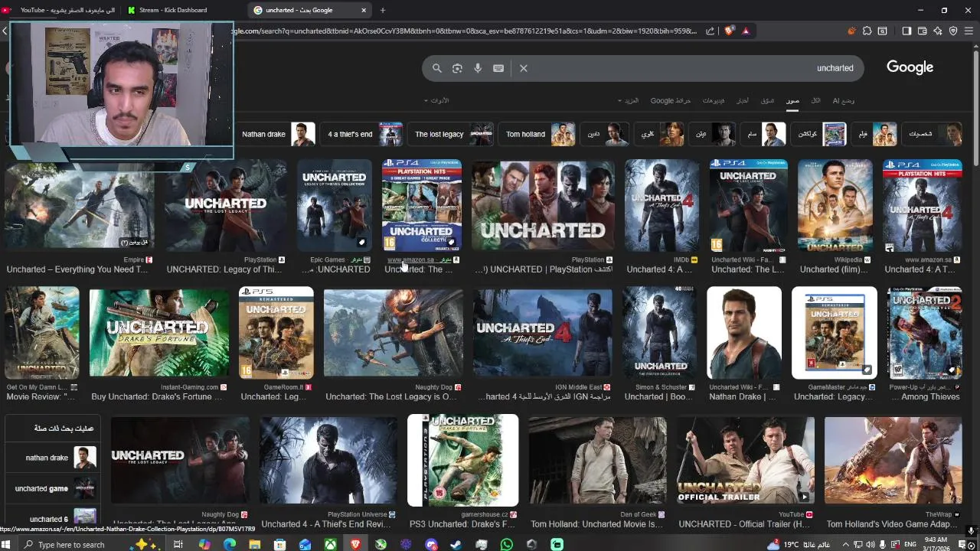Expand the More (المزيد) dropdown
Screen dimensions: 980x551
coord(629,100)
